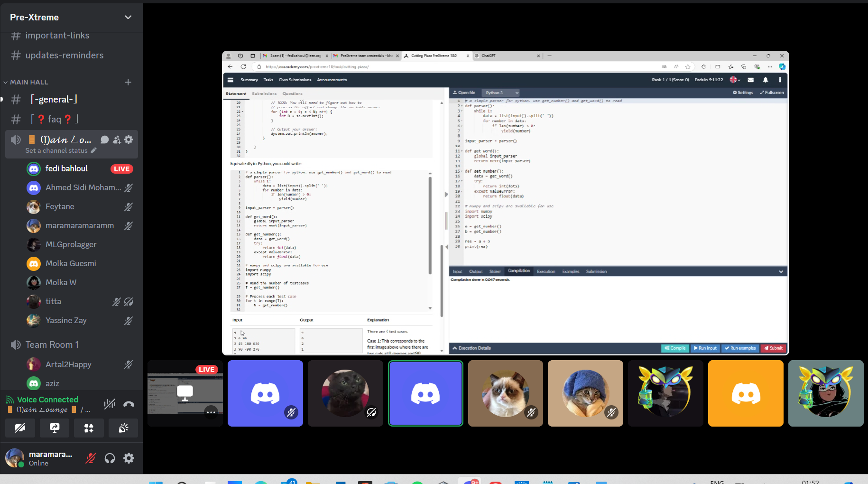
Task: Join Team Room 1 voice channel
Action: coord(52,344)
